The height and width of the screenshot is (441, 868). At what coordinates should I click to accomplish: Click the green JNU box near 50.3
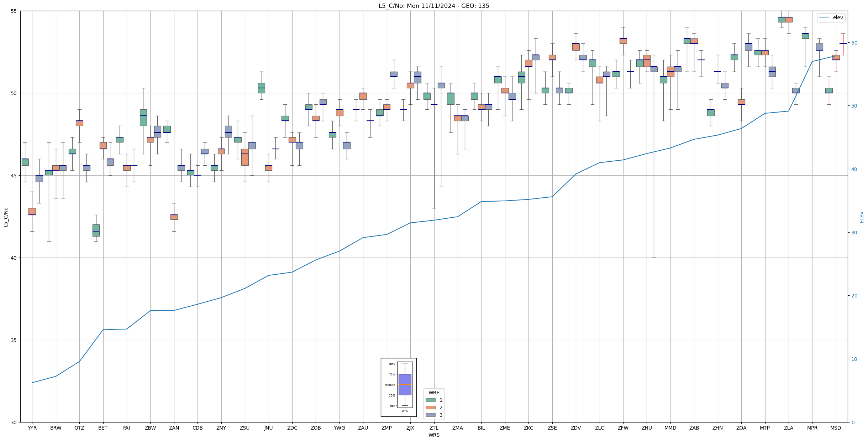click(x=262, y=88)
